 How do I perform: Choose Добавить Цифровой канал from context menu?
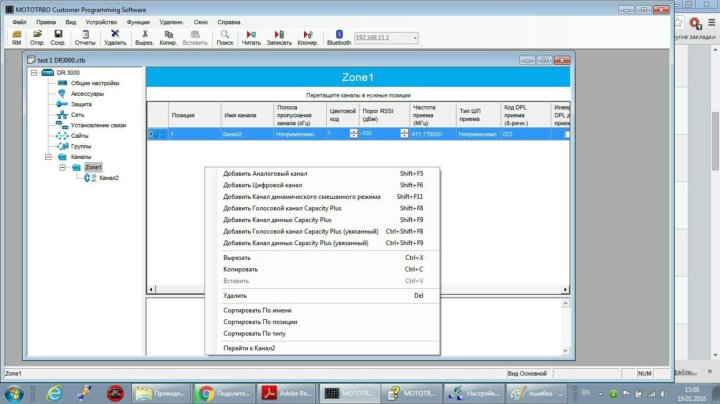[263, 185]
